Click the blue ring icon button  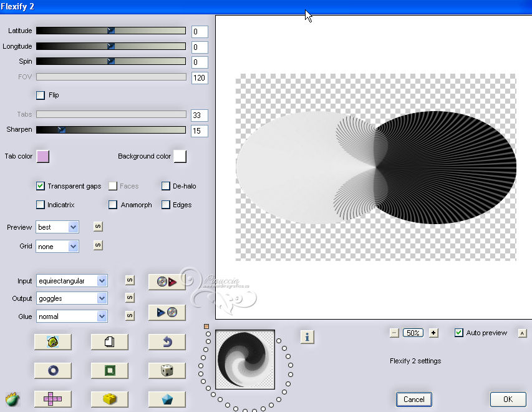[52, 371]
